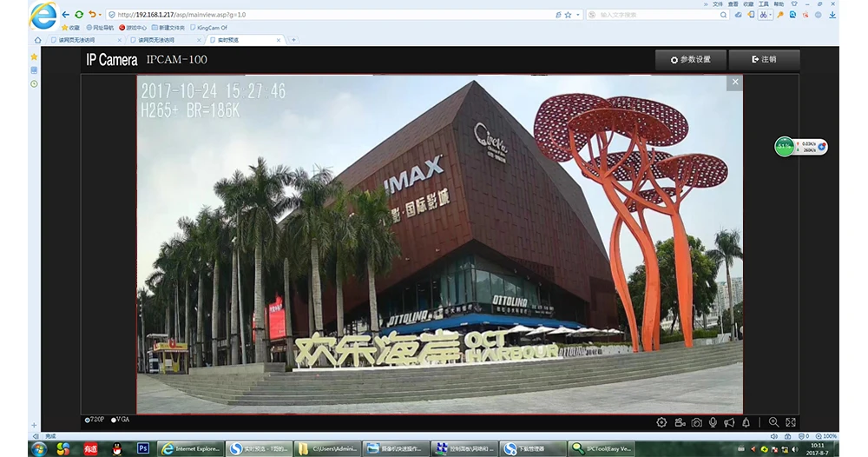Screen dimensions: 868x457
Task: Bookmark the page with star icon
Action: pos(568,15)
